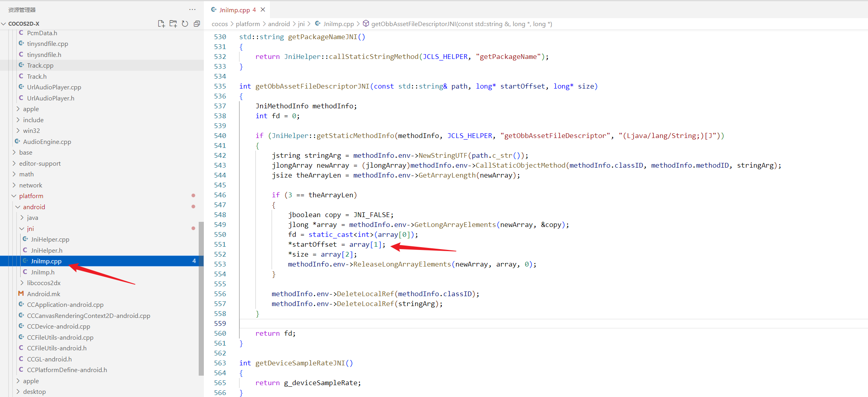Click the 资源管理器 explorer panel title
Screen dimensions: 868x397
tap(22, 9)
